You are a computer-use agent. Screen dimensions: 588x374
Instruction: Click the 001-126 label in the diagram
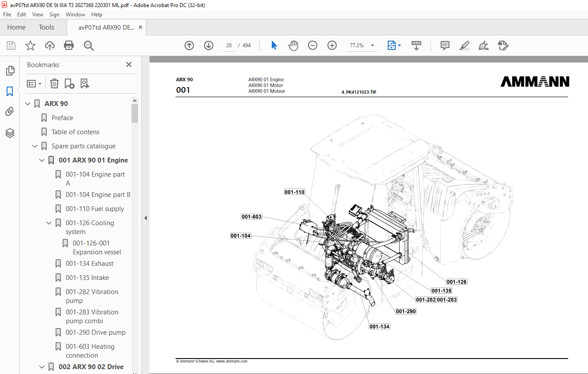point(456,282)
